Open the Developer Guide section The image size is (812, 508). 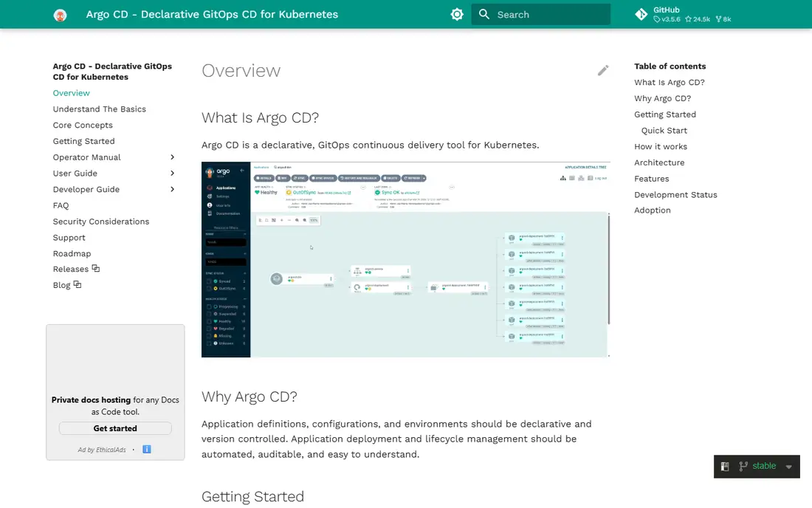point(86,190)
